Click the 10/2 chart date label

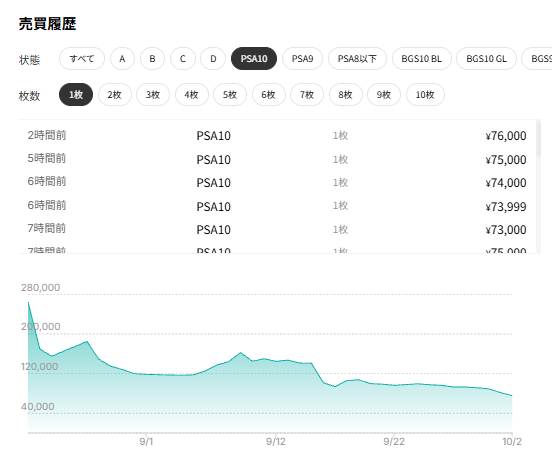[x=512, y=442]
